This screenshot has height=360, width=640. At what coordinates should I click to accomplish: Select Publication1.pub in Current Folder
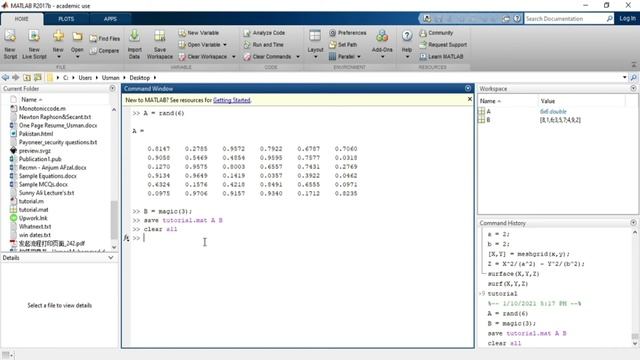(x=40, y=159)
